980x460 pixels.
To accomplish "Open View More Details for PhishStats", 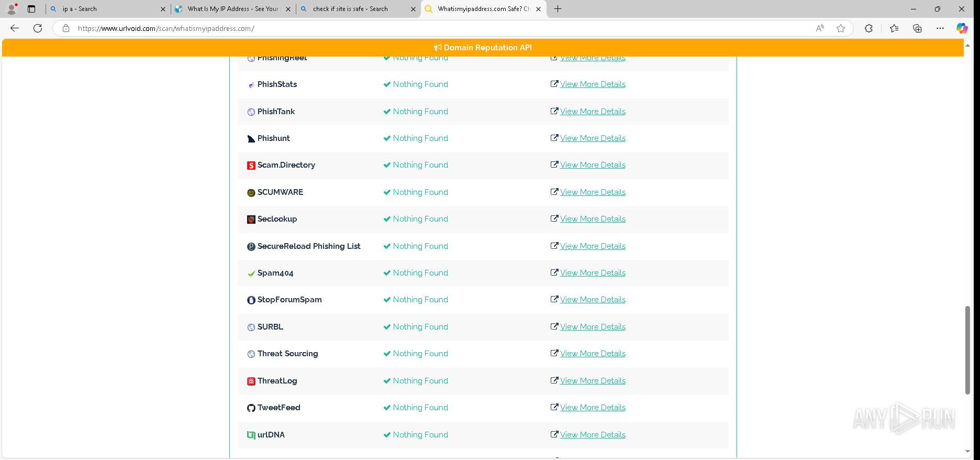I will tap(593, 84).
